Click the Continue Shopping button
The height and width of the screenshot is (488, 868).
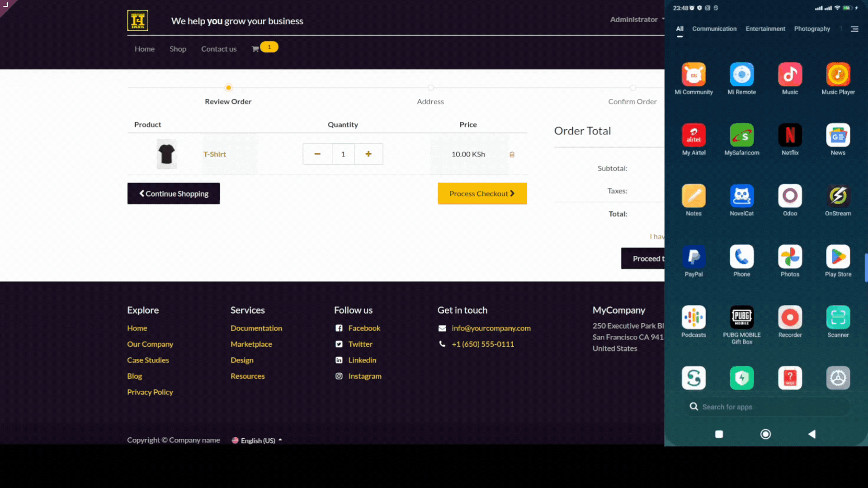click(174, 193)
